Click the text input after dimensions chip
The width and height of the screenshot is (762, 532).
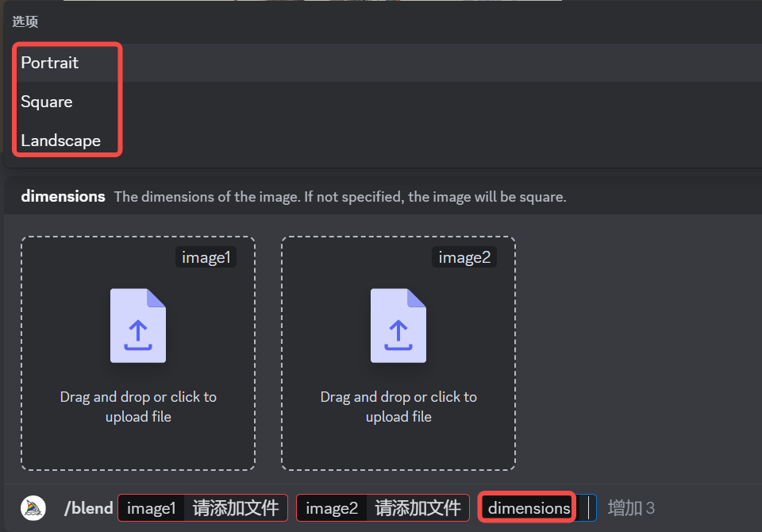coord(587,508)
